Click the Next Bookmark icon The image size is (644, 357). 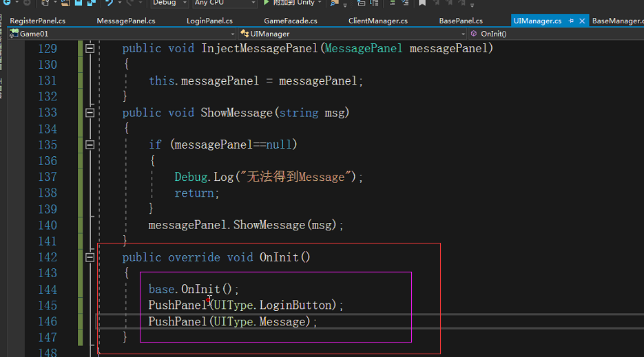(x=449, y=3)
